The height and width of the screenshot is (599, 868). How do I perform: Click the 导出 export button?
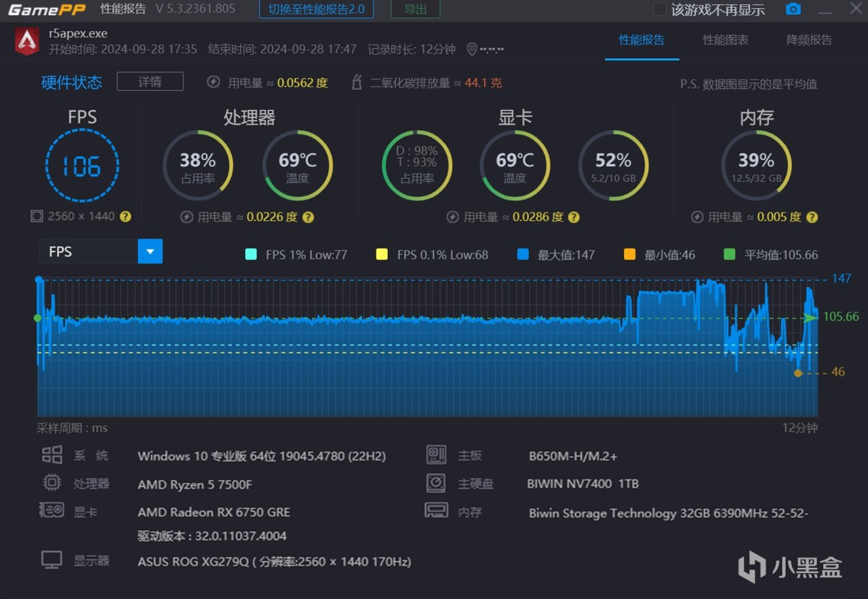415,9
